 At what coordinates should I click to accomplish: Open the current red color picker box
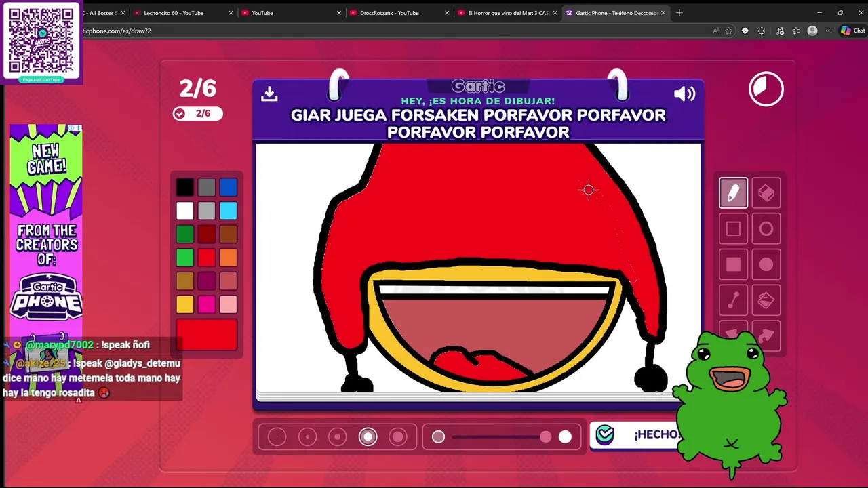click(x=207, y=335)
